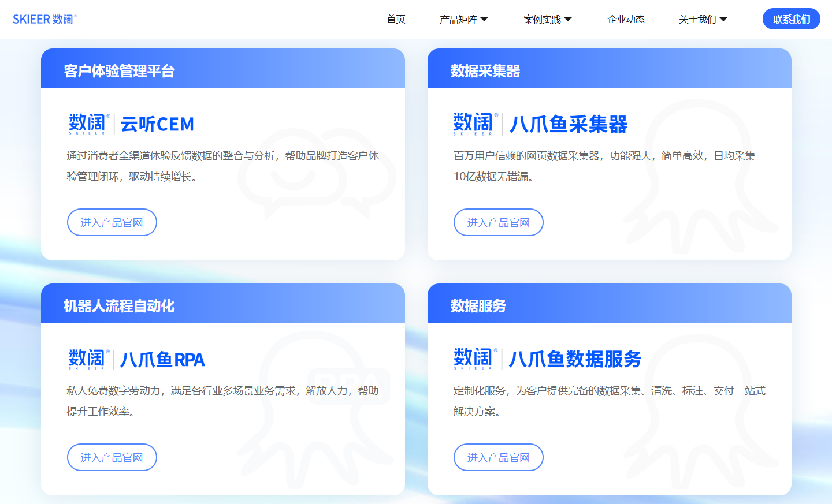Click the 云听CEM product title
The height and width of the screenshot is (504, 832).
(x=157, y=124)
